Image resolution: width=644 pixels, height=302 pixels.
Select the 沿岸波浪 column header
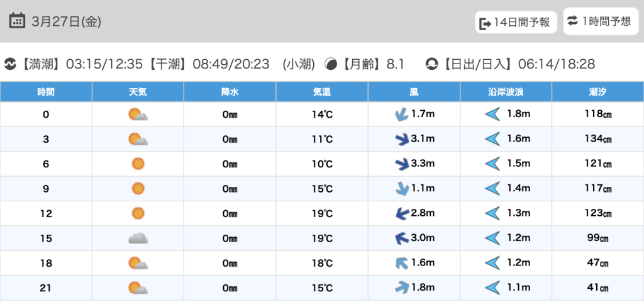506,92
